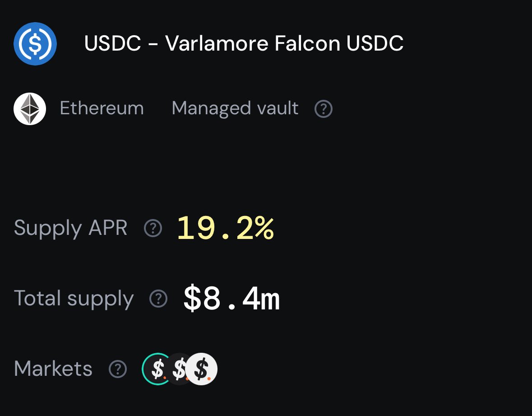
Task: Click the word Varlamore in the vault title
Action: pyautogui.click(x=217, y=43)
